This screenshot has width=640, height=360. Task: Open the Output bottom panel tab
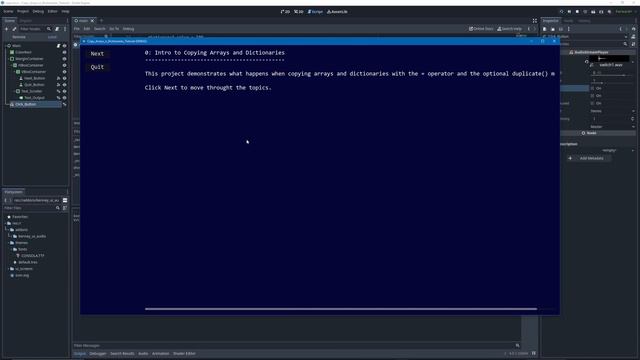[80, 353]
